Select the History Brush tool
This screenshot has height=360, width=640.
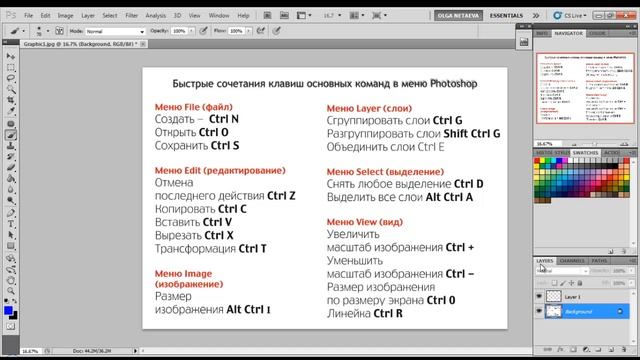[x=11, y=157]
